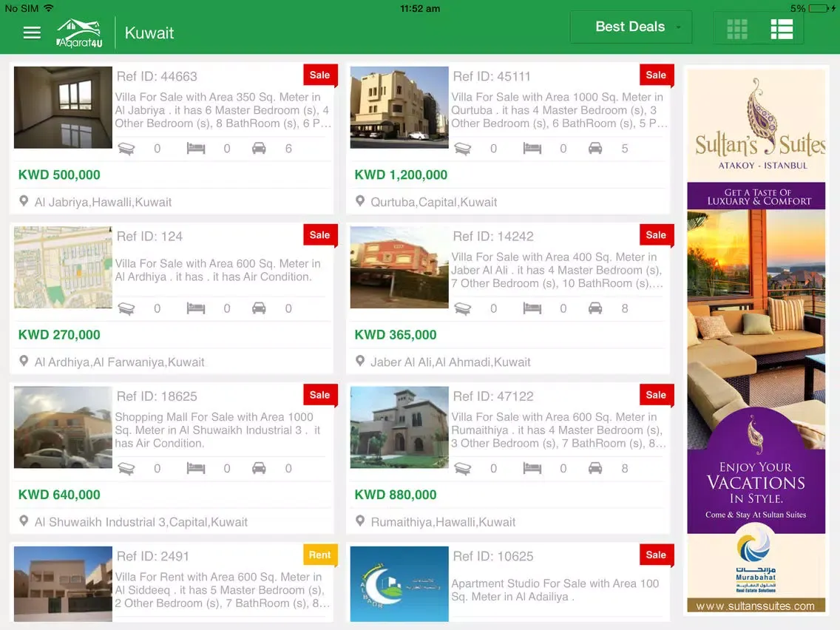Select the Ref ID: 14242 title

(x=493, y=237)
